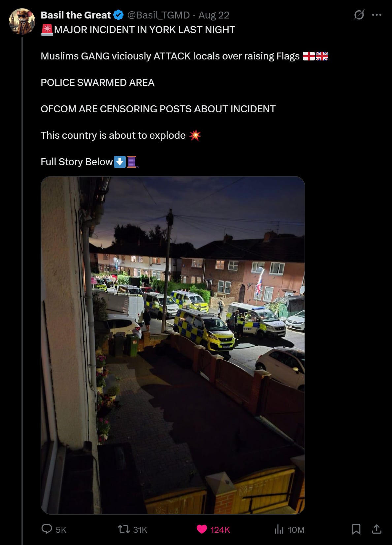The width and height of the screenshot is (392, 545).
Task: Click the Full Story Below line
Action: click(x=89, y=162)
